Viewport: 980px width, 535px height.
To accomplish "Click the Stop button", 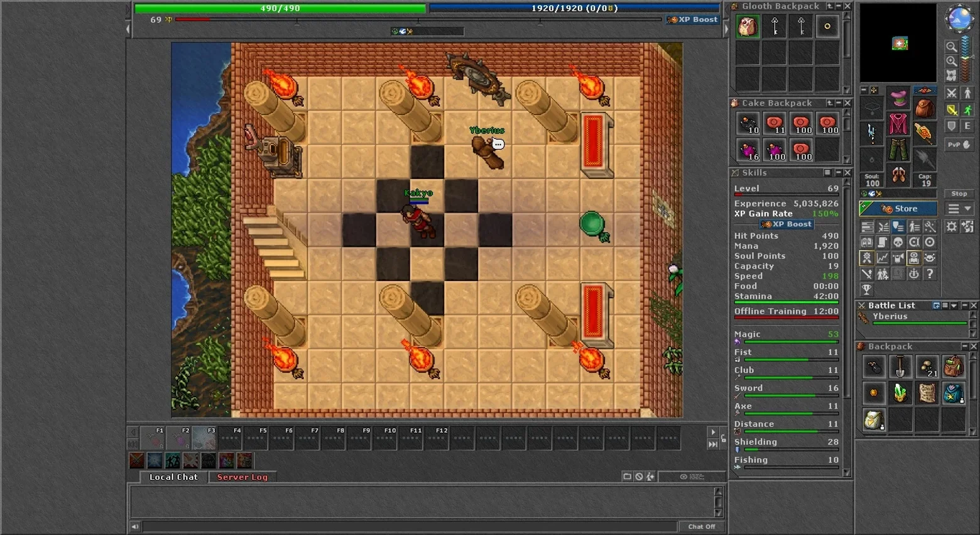I will click(x=959, y=194).
